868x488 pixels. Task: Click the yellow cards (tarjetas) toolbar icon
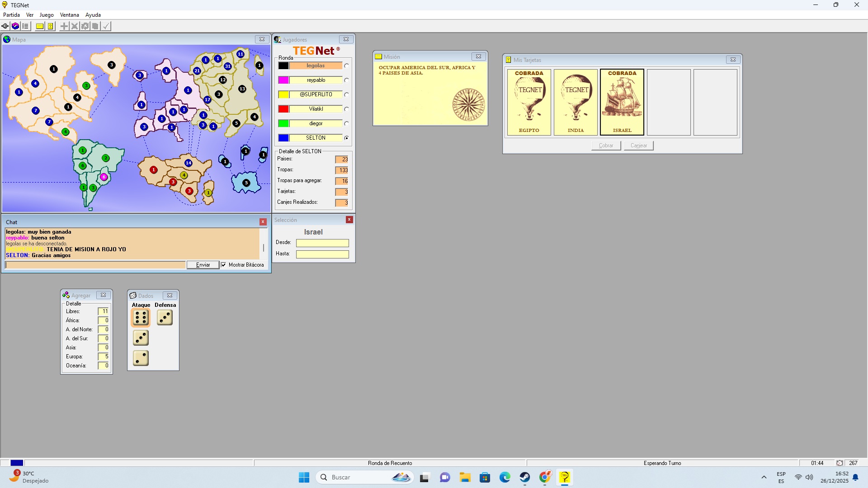coord(50,26)
